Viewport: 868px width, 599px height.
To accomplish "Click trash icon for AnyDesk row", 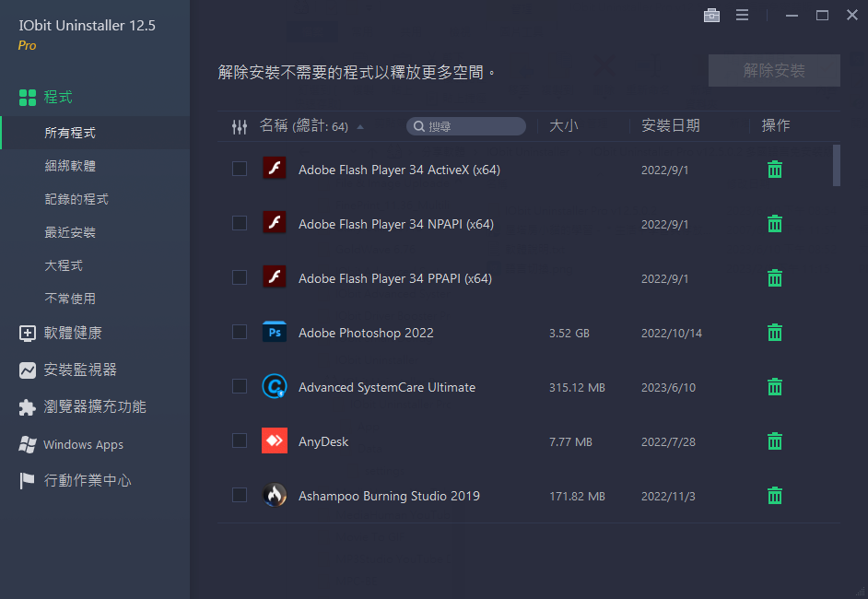I will pos(775,441).
